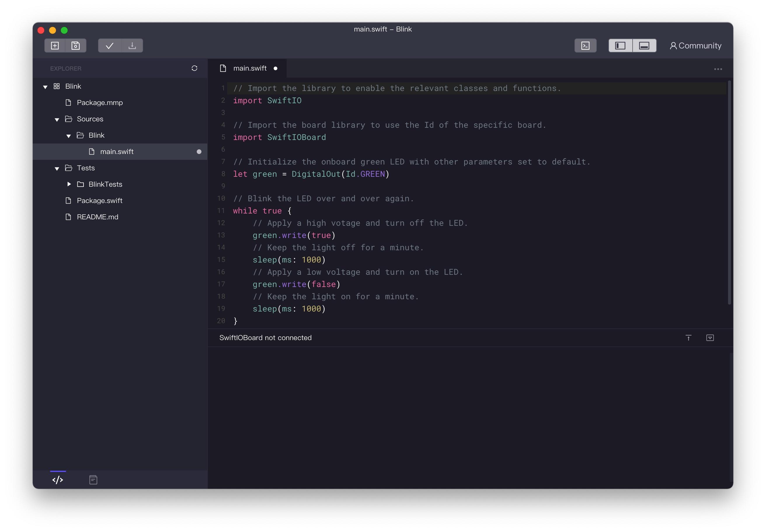Click the new file icon in toolbar
Viewport: 766px width, 532px height.
click(x=55, y=45)
